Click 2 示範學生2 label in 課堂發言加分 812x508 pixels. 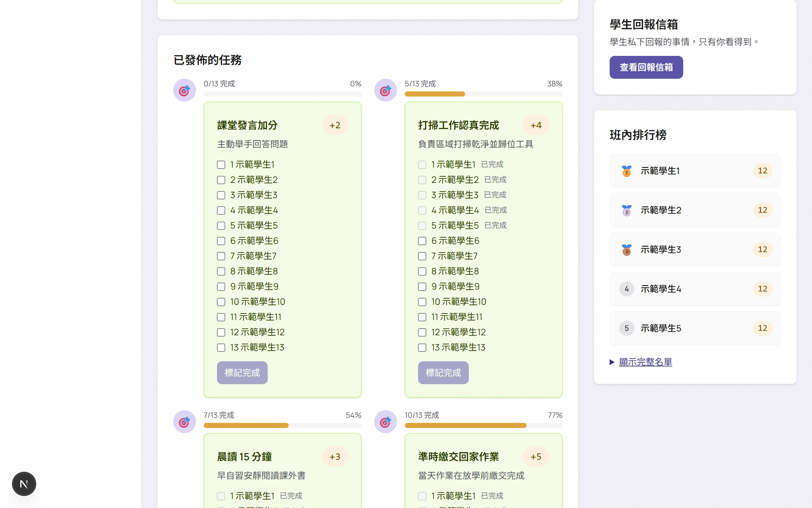coord(254,180)
